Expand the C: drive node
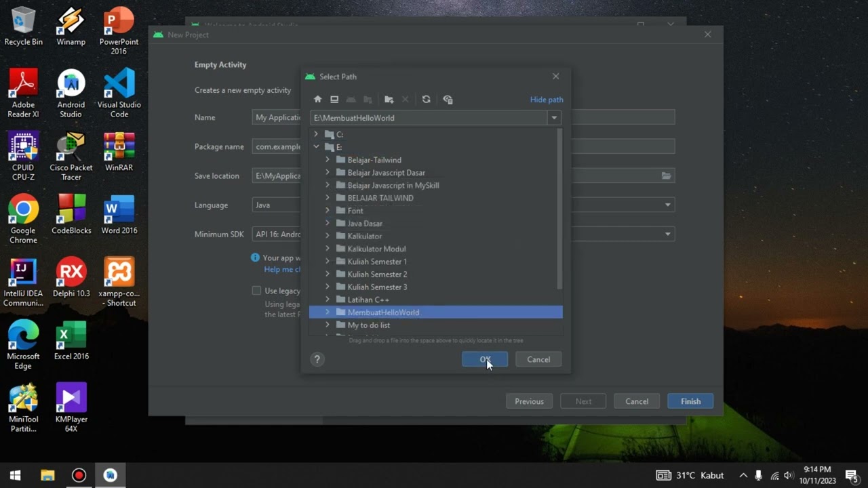Image resolution: width=868 pixels, height=488 pixels. point(316,134)
